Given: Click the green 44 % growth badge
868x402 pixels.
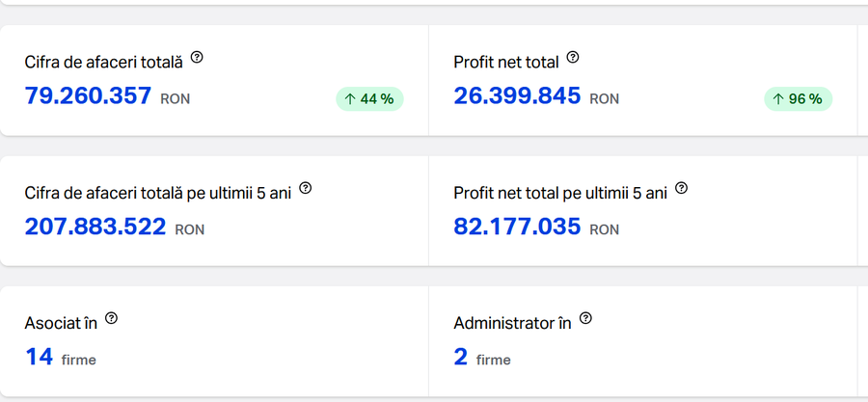Looking at the screenshot, I should tap(369, 98).
